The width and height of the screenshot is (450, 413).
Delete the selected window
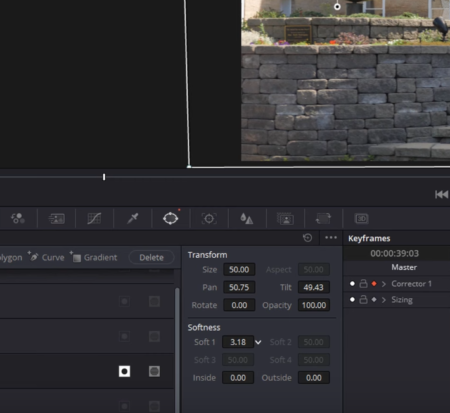click(x=151, y=257)
